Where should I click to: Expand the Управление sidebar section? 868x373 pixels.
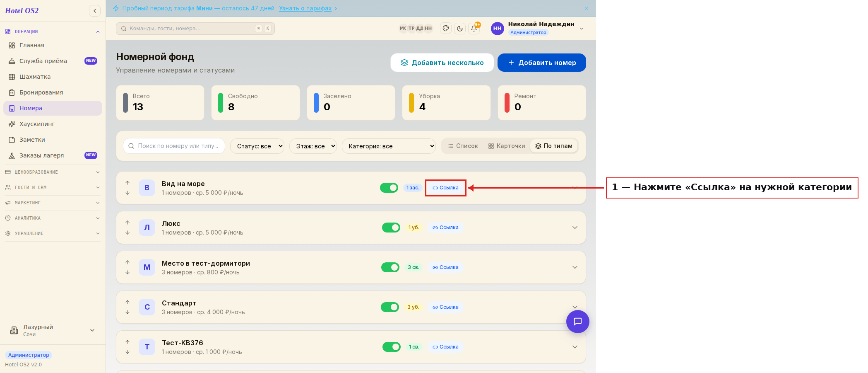53,233
